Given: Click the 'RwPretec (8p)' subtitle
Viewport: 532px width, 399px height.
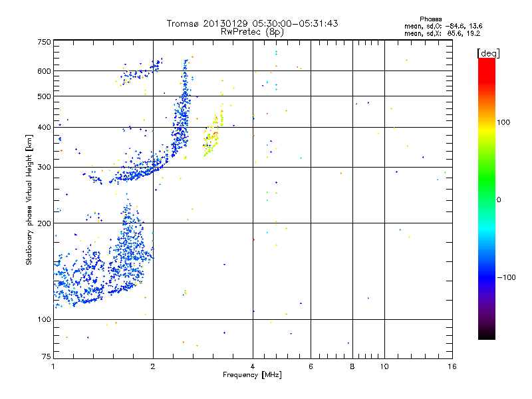Looking at the screenshot, I should (252, 32).
